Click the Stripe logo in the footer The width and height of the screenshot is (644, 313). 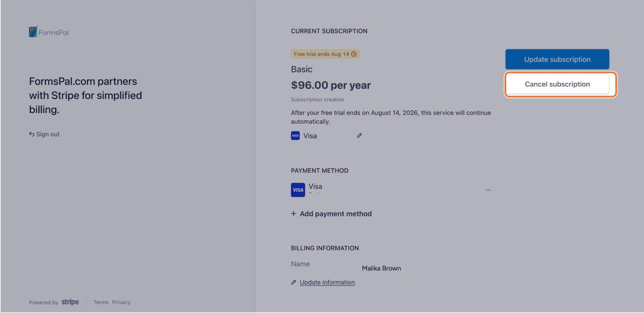click(x=70, y=302)
